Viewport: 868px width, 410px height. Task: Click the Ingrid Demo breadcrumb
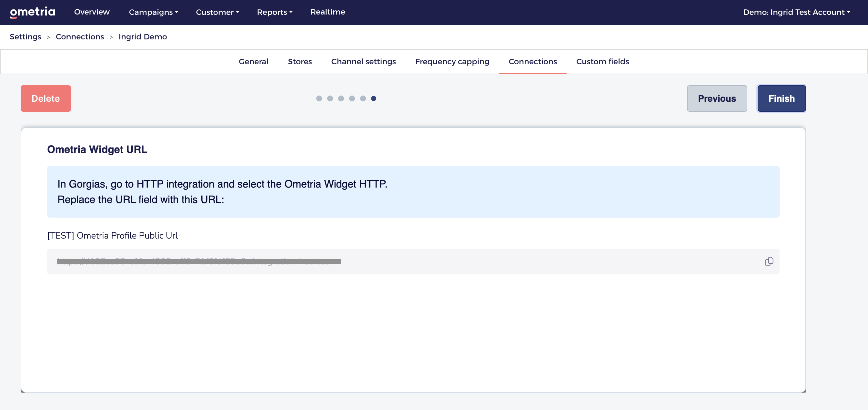[x=143, y=36]
